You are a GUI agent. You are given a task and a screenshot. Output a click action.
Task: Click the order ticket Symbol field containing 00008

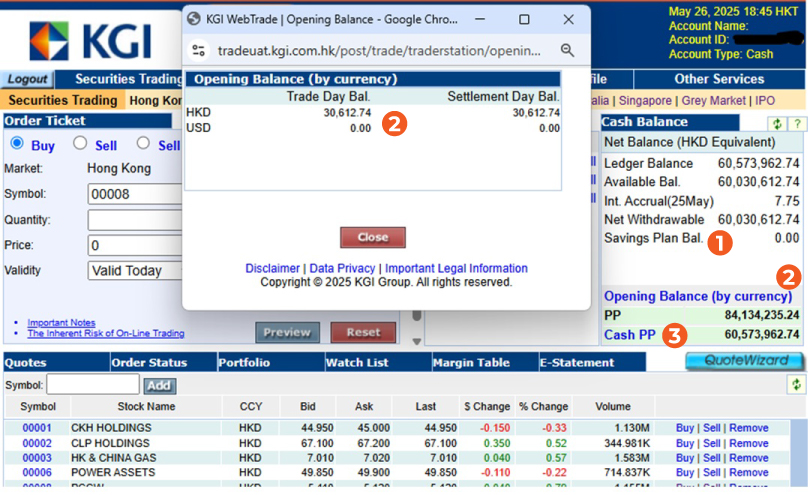point(135,194)
